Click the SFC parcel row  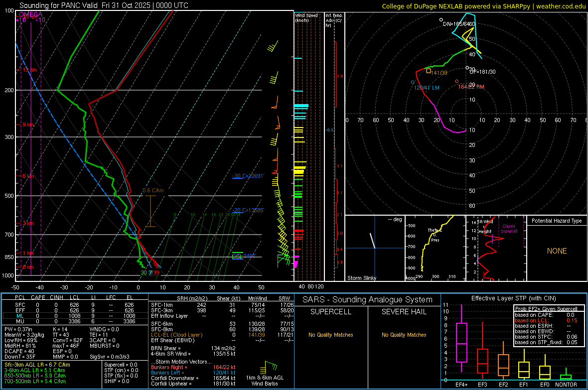point(75,305)
